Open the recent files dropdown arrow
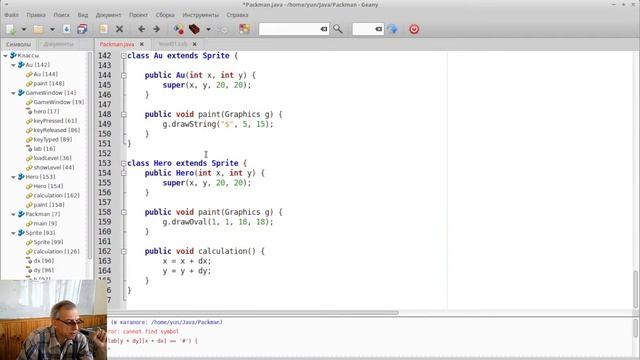 point(52,29)
